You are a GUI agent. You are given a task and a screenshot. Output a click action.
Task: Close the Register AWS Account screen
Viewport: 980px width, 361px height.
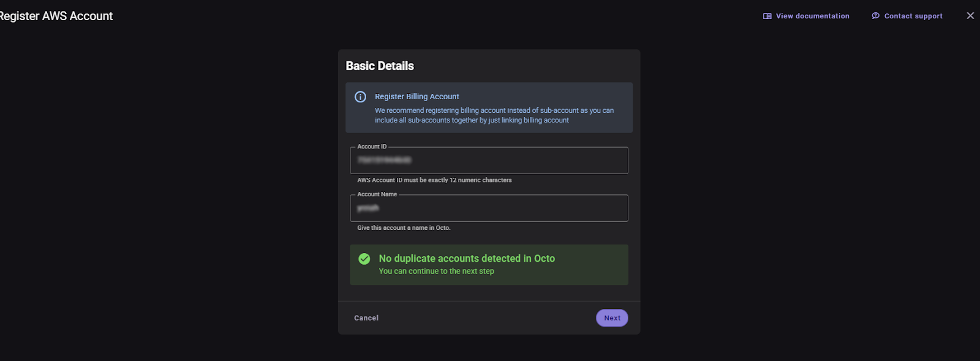pyautogui.click(x=970, y=16)
